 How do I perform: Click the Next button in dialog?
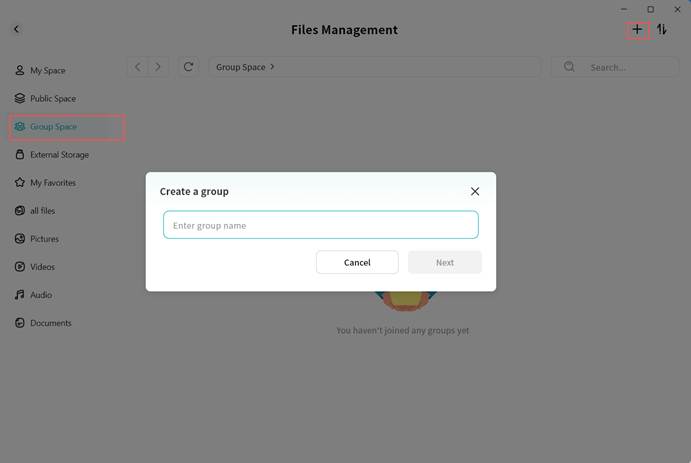(444, 262)
